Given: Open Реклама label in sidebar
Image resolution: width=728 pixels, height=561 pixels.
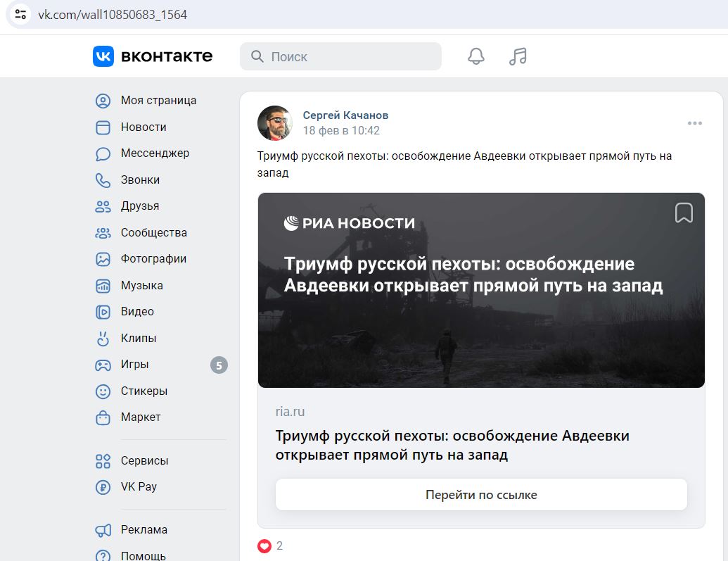Looking at the screenshot, I should pos(144,529).
